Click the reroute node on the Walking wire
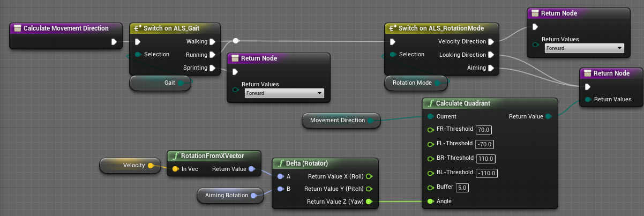This screenshot has width=644, height=216. click(236, 40)
